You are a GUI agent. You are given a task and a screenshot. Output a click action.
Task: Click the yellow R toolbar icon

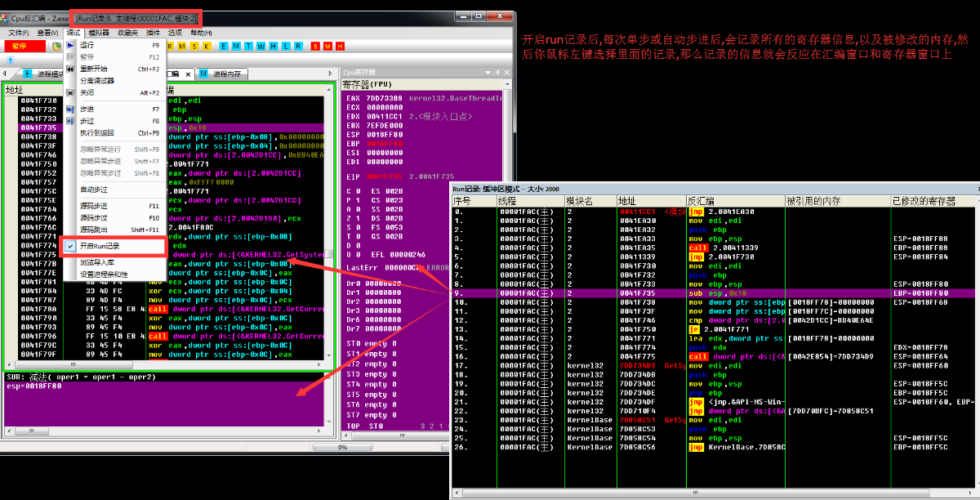(x=170, y=46)
